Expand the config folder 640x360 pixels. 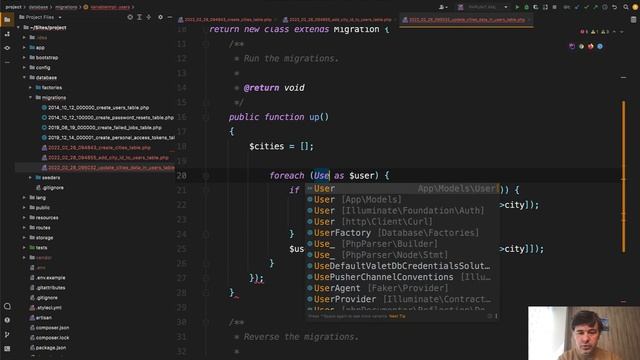click(x=24, y=68)
